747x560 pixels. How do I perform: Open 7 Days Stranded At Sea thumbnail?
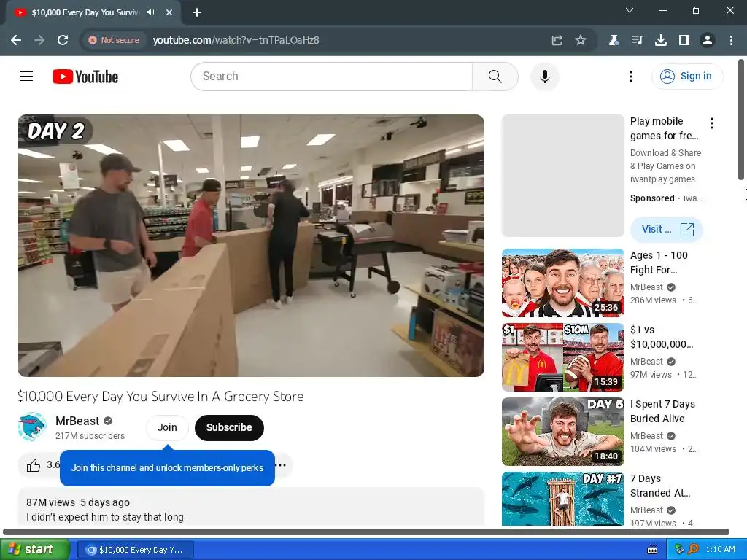click(563, 499)
